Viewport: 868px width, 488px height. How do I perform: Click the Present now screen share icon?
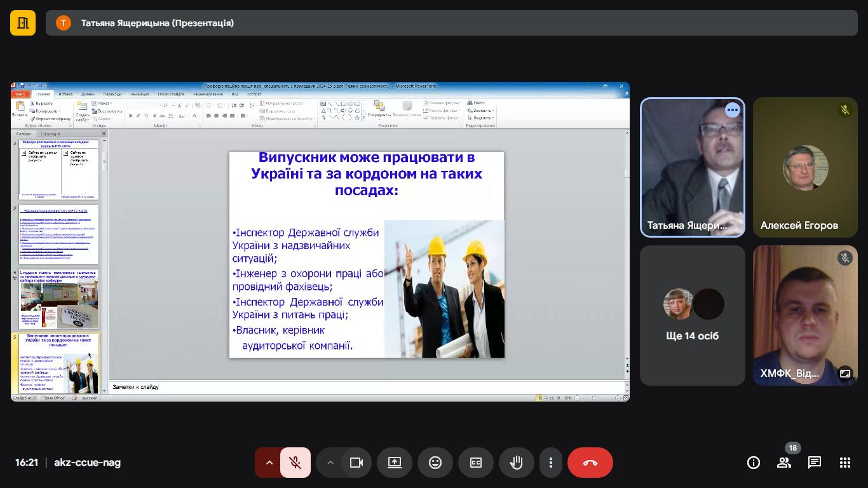[395, 463]
